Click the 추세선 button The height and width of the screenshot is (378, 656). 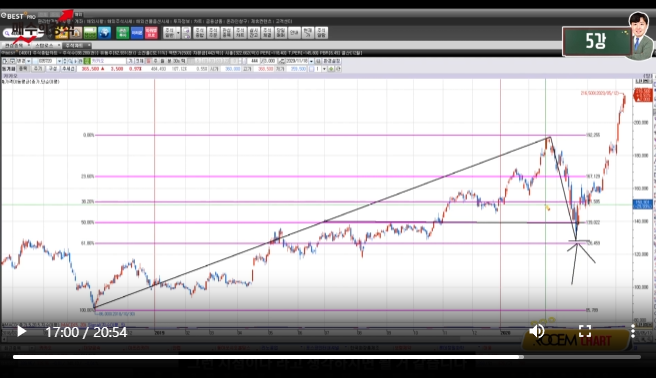tap(68, 69)
